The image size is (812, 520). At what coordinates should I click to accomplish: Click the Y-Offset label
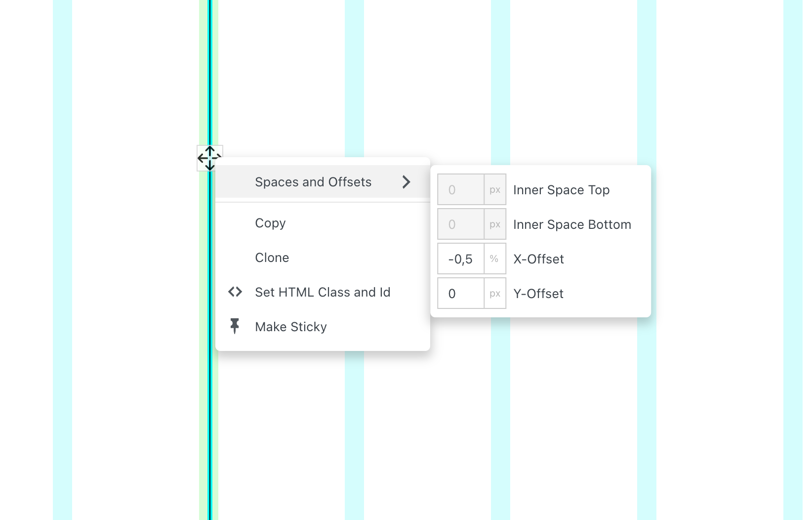[x=538, y=294]
